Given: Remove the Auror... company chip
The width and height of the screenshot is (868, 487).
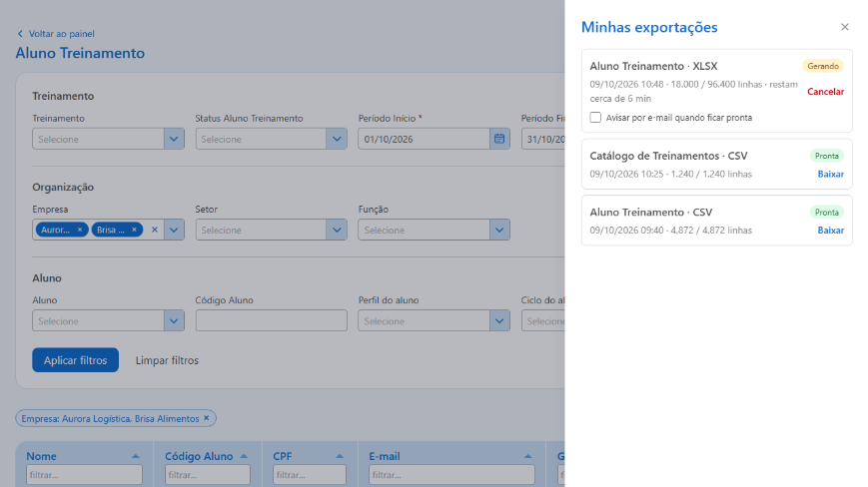Looking at the screenshot, I should click(80, 230).
